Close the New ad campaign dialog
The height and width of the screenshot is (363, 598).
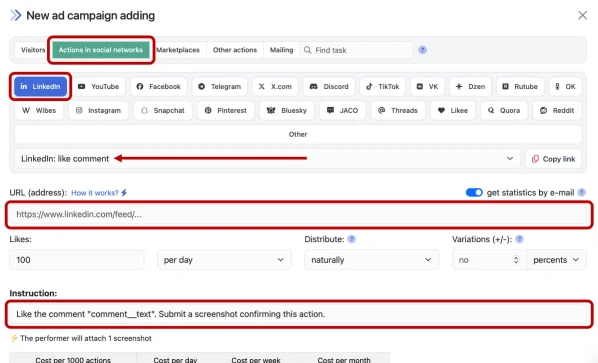click(582, 15)
